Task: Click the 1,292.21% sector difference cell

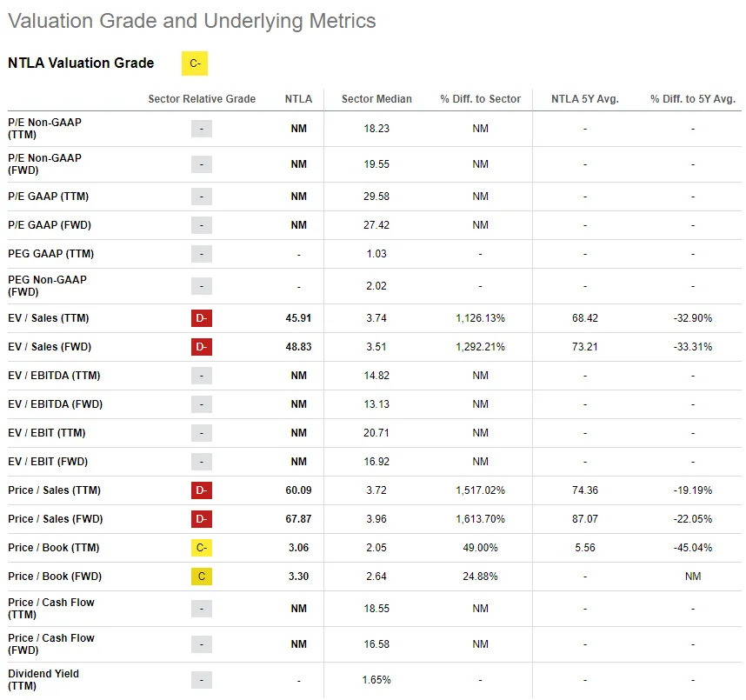Action: [481, 347]
